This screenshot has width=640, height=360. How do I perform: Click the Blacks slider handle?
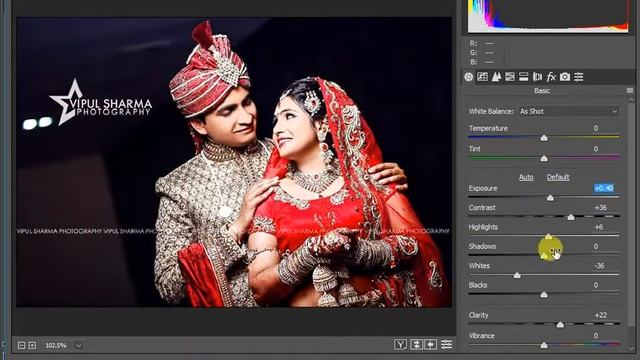click(x=544, y=295)
